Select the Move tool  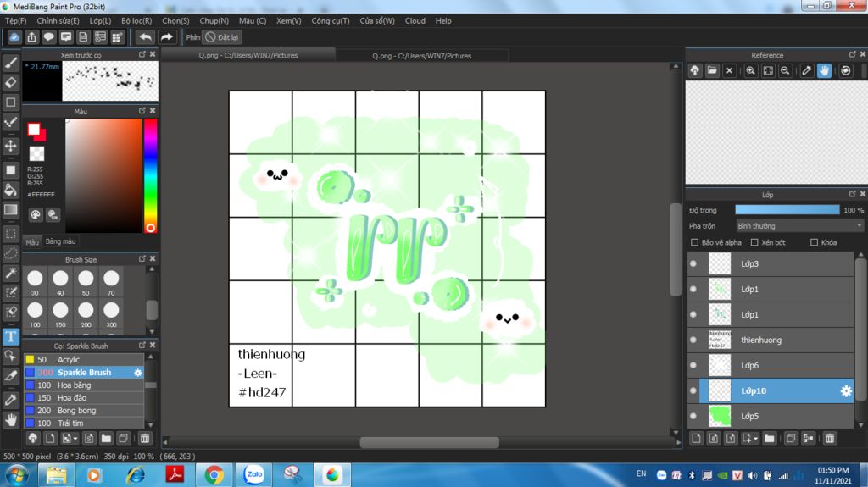coord(10,146)
